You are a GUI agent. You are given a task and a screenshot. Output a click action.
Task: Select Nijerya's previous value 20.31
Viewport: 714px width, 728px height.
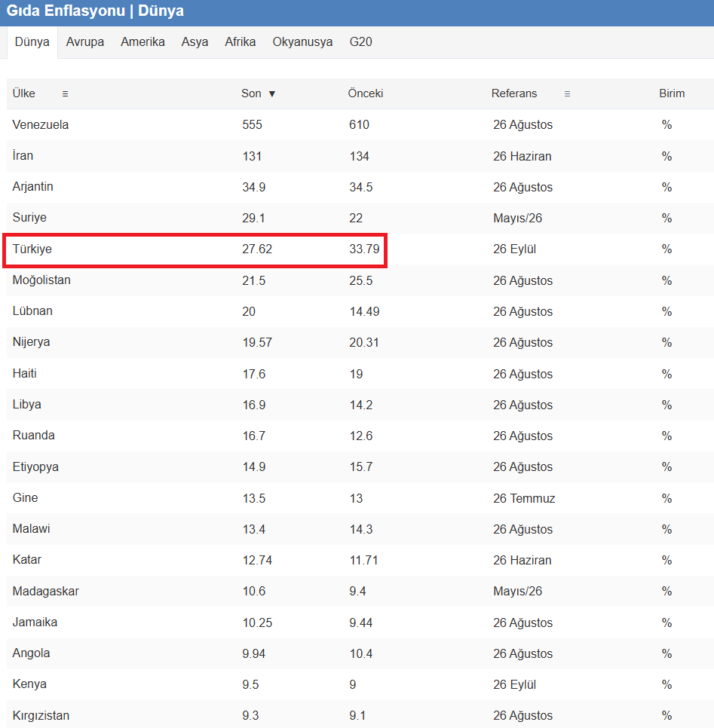click(x=364, y=343)
